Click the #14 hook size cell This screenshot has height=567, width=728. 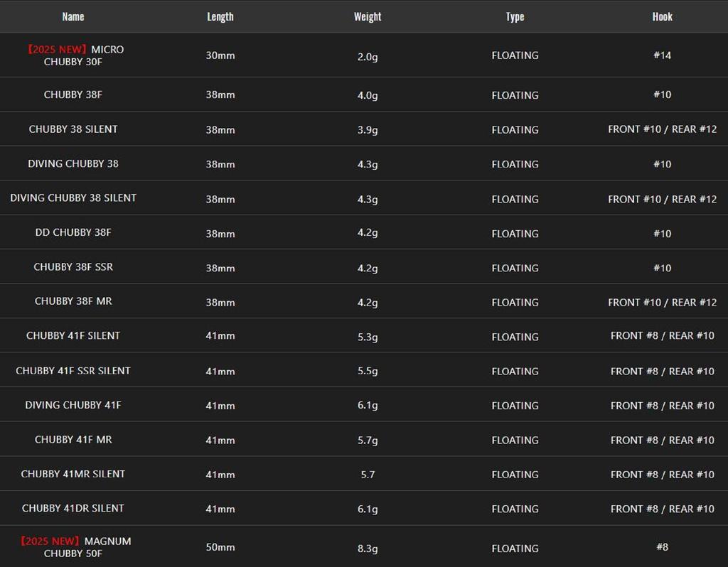click(x=662, y=55)
